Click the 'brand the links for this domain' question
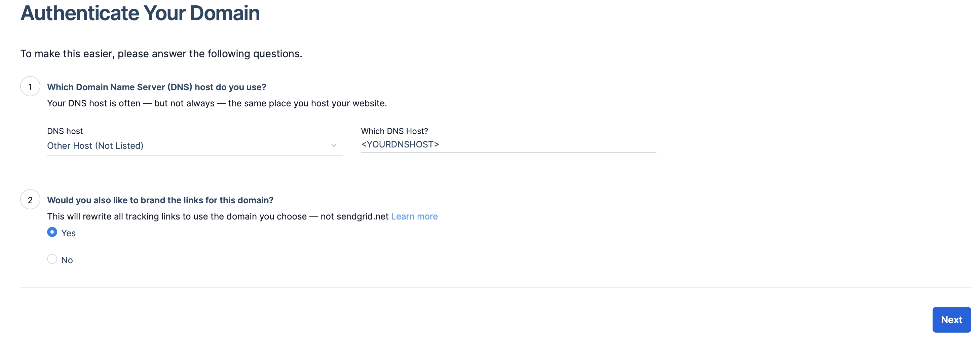This screenshot has height=338, width=980. pyautogui.click(x=160, y=200)
